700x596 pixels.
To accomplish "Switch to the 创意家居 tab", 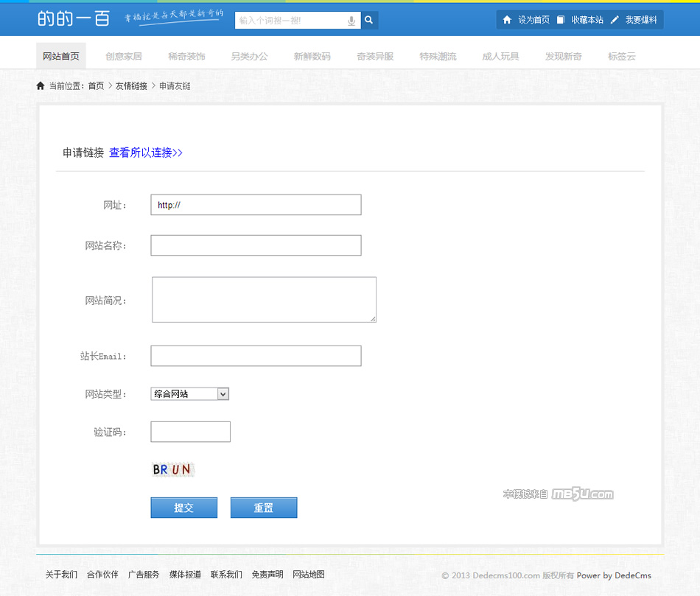I will pos(124,56).
